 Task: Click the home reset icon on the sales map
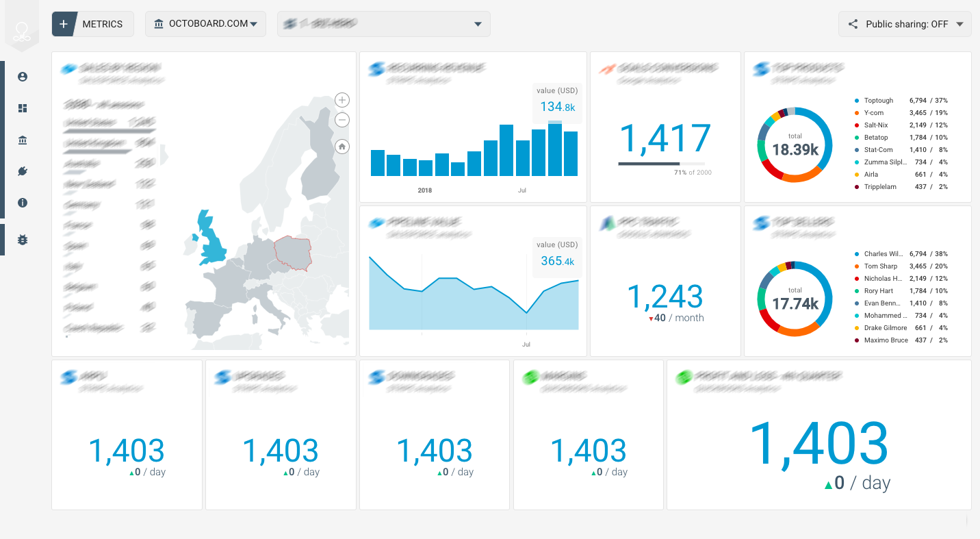(341, 146)
